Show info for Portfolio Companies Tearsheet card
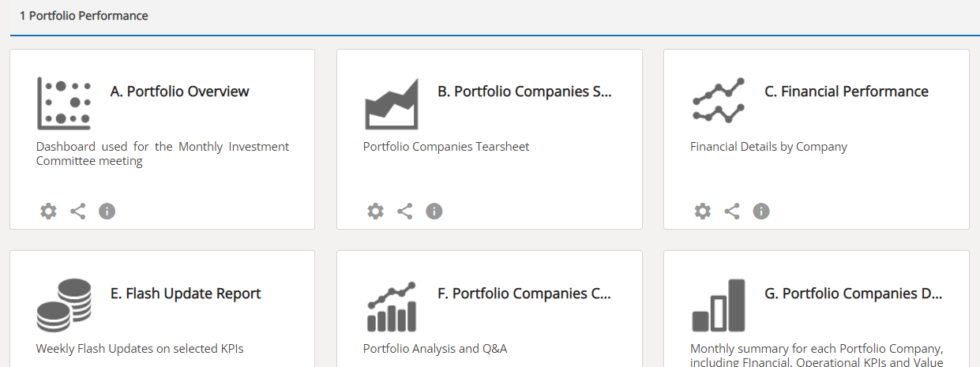The image size is (980, 367). coord(434,211)
